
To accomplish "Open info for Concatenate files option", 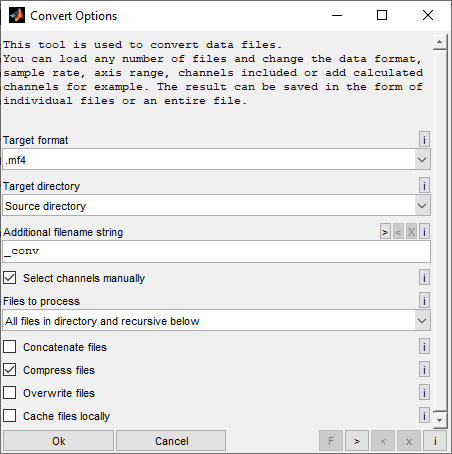I will (424, 346).
